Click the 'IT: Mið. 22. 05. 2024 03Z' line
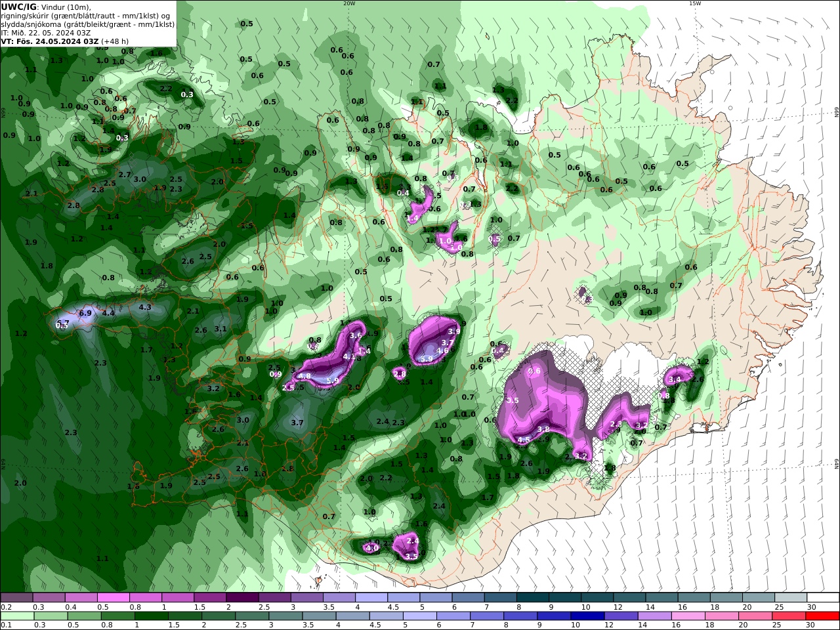Viewport: 840px width, 630px height. tap(46, 32)
